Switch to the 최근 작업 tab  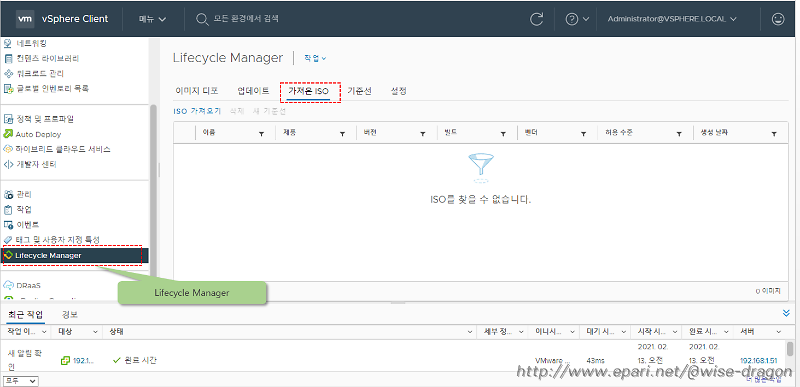(x=26, y=314)
